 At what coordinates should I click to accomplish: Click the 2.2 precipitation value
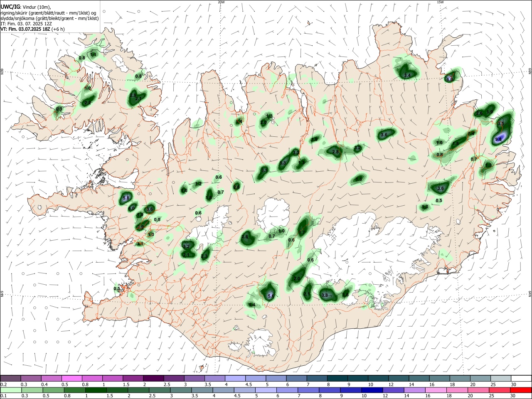pos(88,103)
